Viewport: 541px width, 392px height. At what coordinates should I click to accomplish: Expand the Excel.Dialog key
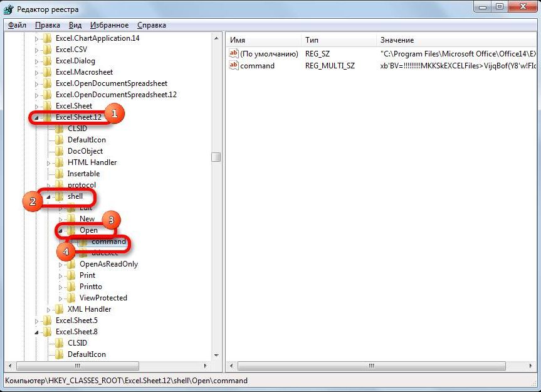36,61
